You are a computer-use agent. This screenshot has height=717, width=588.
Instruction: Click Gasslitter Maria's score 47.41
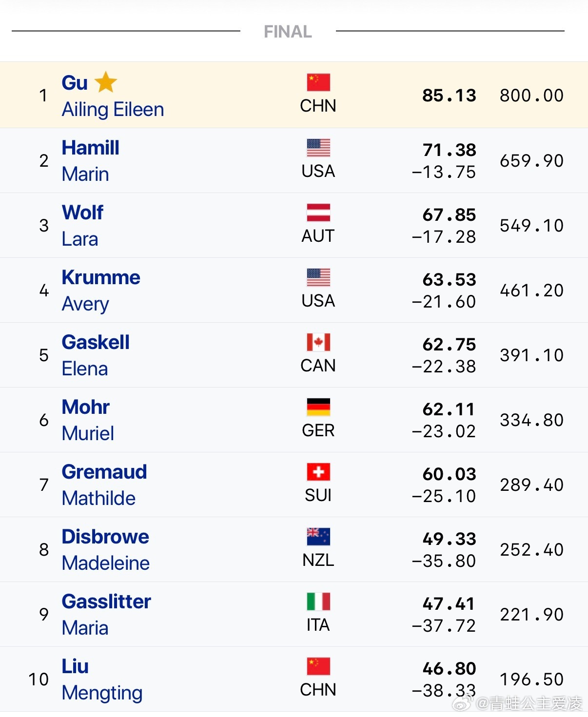tap(449, 604)
